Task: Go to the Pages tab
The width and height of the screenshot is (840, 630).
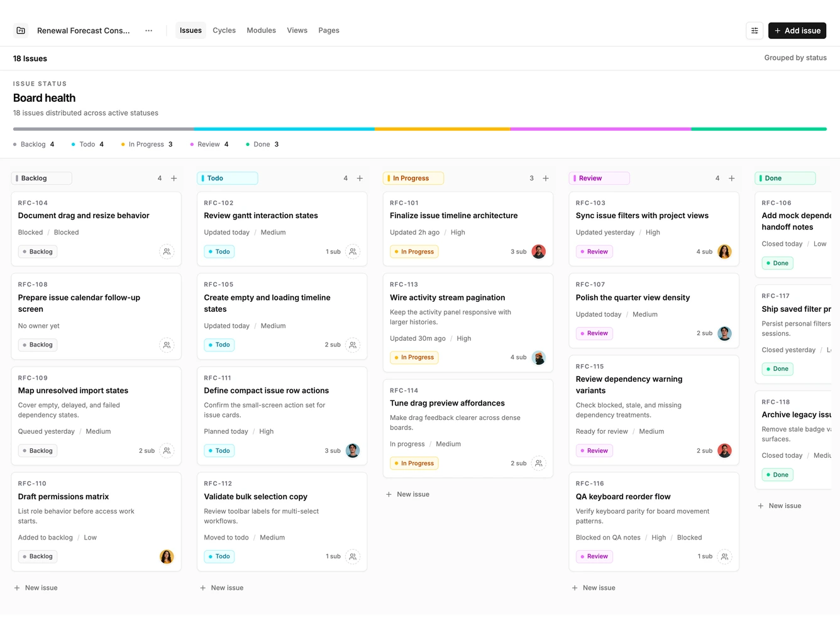Action: 329,30
